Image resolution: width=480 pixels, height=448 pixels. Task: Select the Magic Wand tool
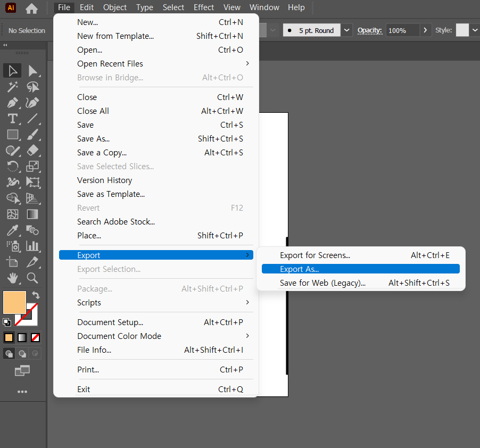click(x=12, y=87)
